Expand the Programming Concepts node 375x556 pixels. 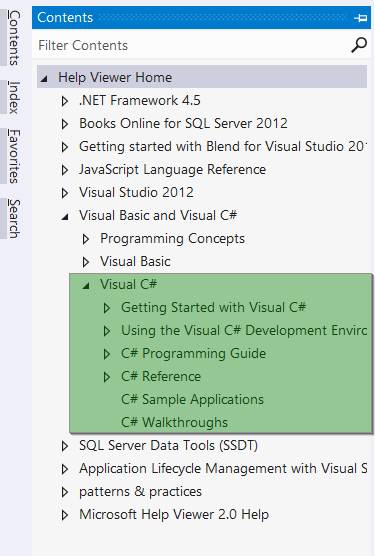click(85, 239)
